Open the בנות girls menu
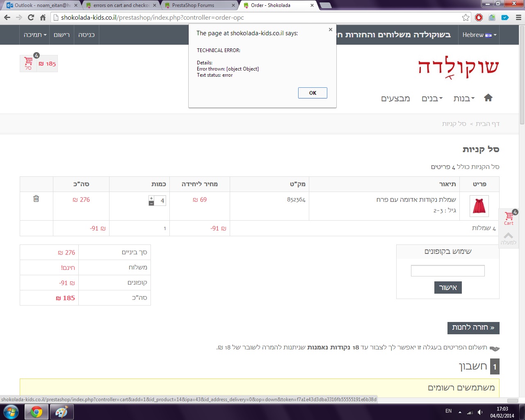525x420 pixels. pos(464,98)
